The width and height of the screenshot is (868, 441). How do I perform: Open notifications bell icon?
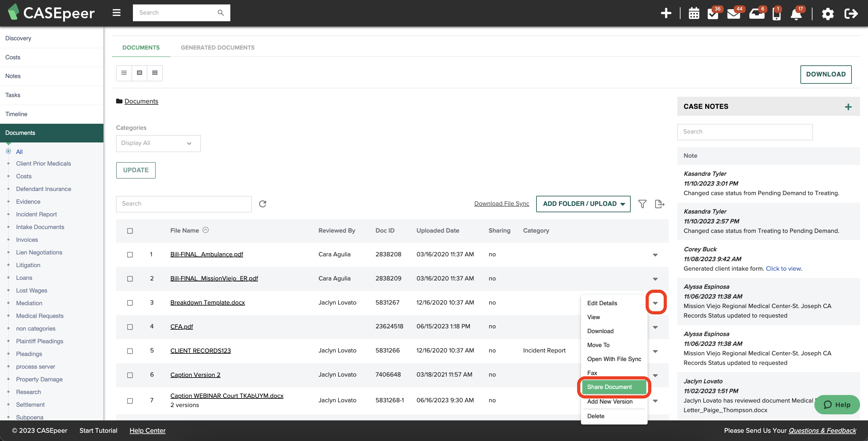(796, 14)
